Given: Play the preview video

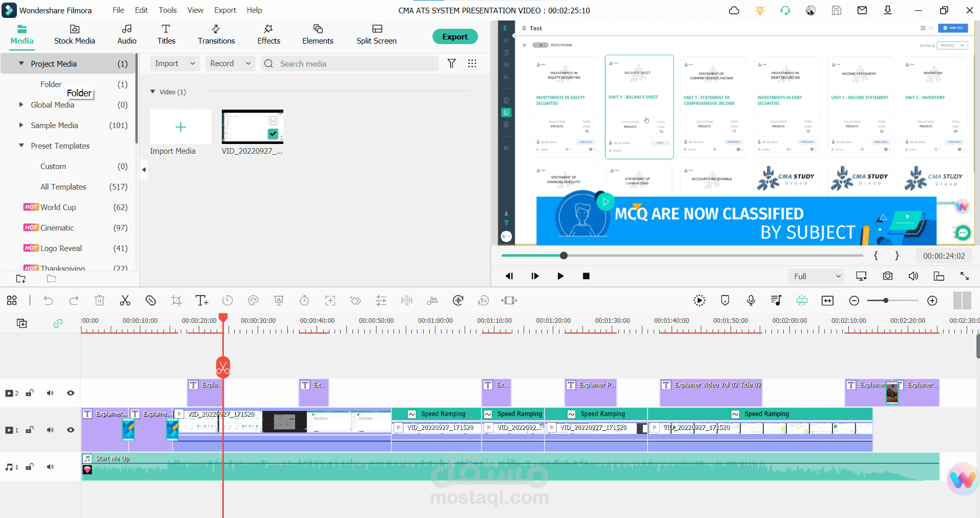Looking at the screenshot, I should pyautogui.click(x=560, y=276).
